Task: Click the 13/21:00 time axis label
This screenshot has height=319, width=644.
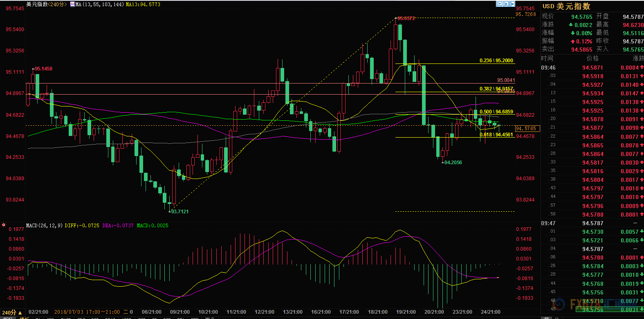Action: (293, 312)
